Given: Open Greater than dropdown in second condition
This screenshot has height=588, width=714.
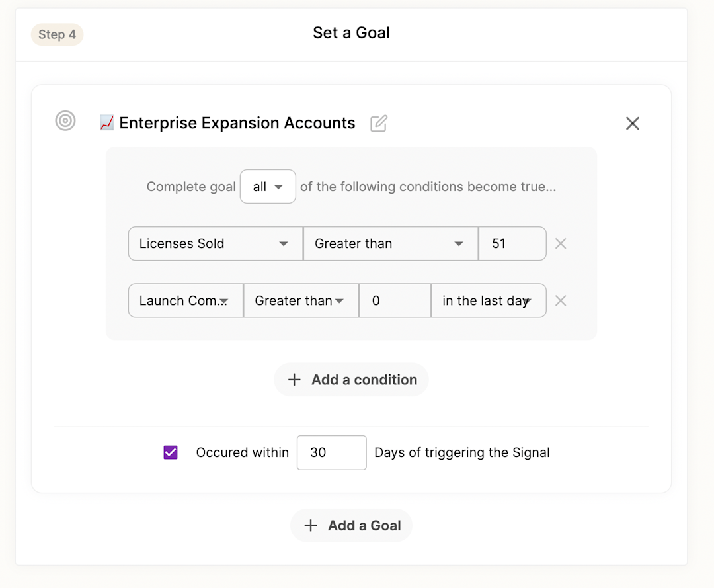Looking at the screenshot, I should [x=301, y=301].
